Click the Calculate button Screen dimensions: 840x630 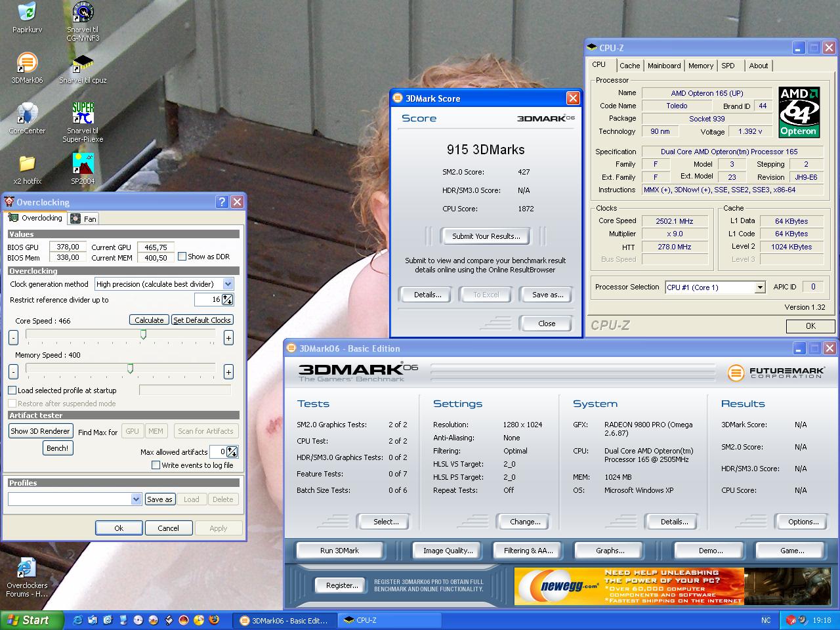pyautogui.click(x=149, y=320)
